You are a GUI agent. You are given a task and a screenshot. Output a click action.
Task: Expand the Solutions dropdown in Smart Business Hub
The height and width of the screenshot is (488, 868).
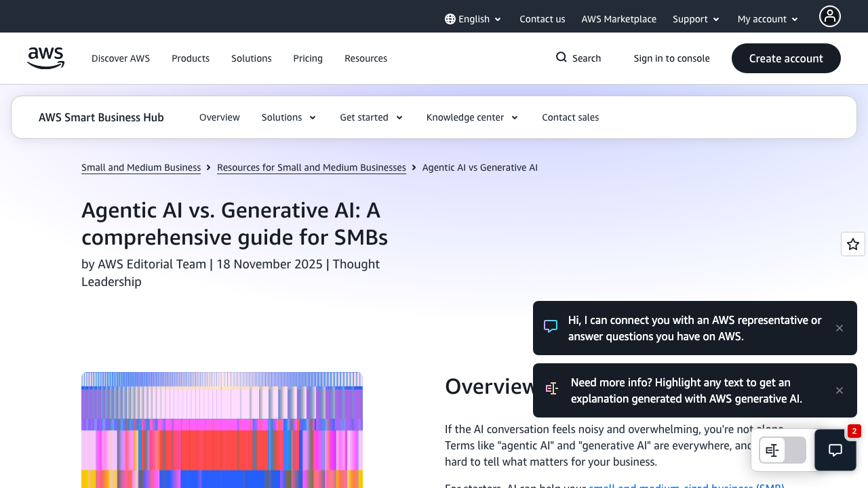(289, 117)
